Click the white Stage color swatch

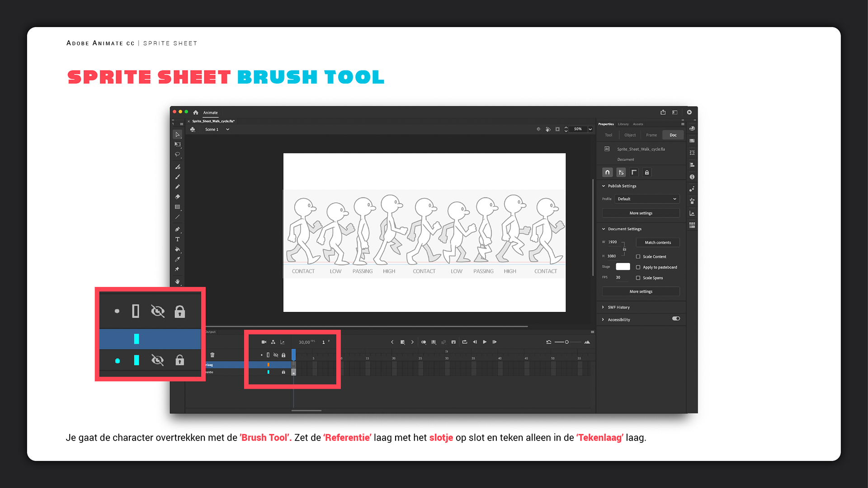pyautogui.click(x=623, y=267)
